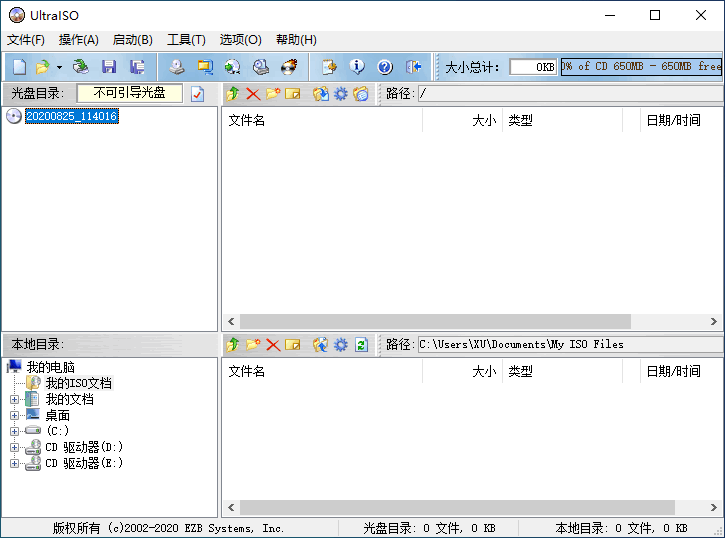Viewport: 725px width, 538px height.
Task: Click the local file list's horizontal scrollbar thumb
Action: [x=457, y=507]
